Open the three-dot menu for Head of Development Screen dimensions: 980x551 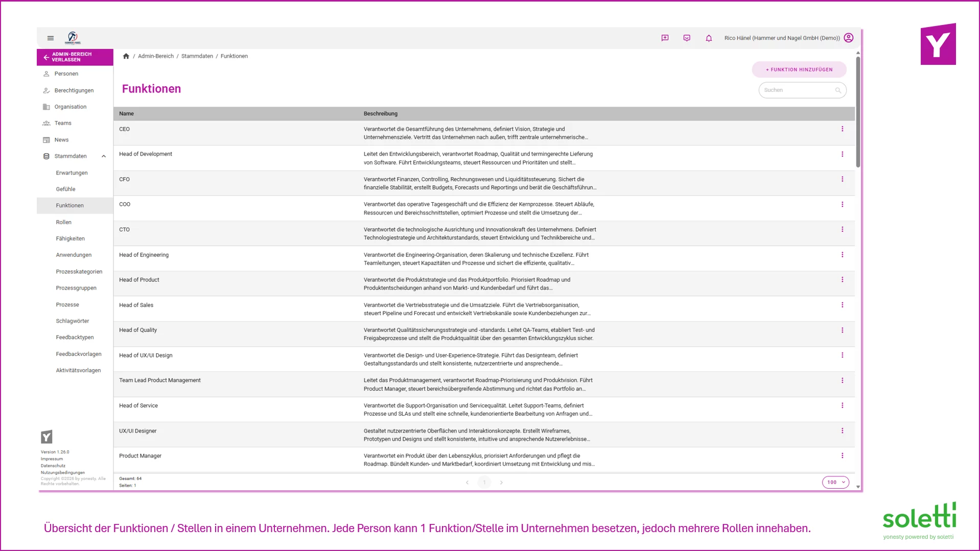(842, 154)
